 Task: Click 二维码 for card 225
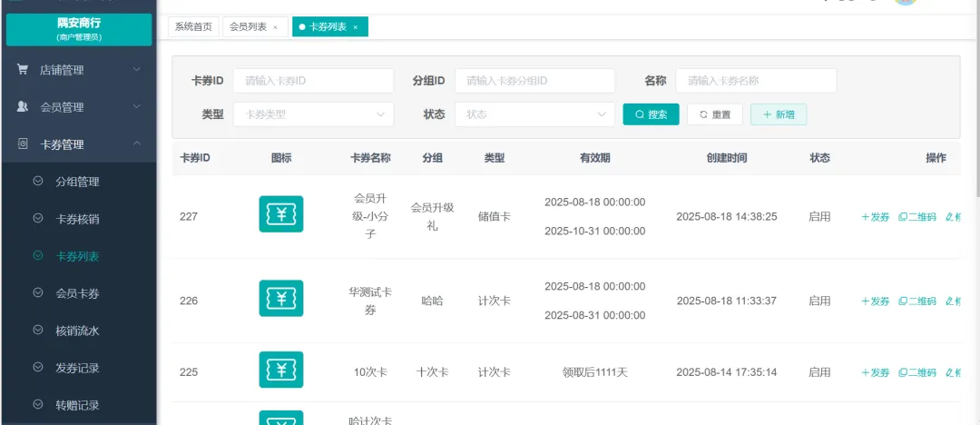click(x=917, y=372)
